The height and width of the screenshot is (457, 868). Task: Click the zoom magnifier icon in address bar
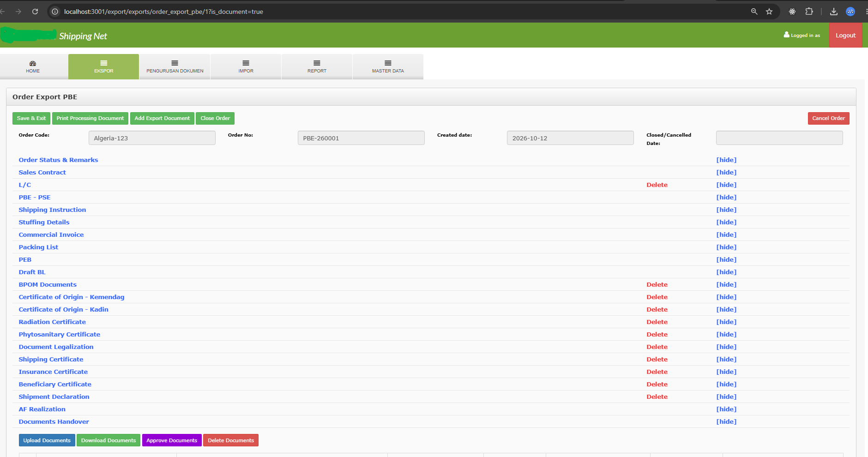point(754,12)
